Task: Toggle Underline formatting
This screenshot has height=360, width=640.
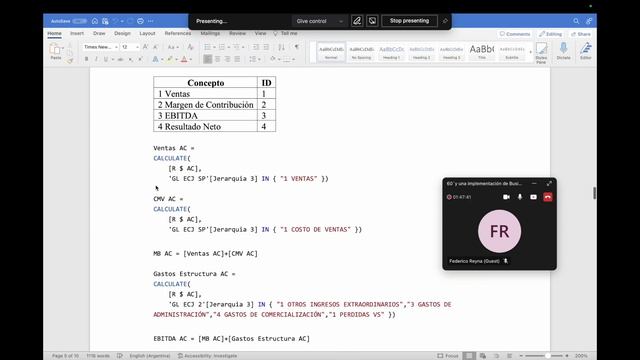Action: click(x=106, y=59)
